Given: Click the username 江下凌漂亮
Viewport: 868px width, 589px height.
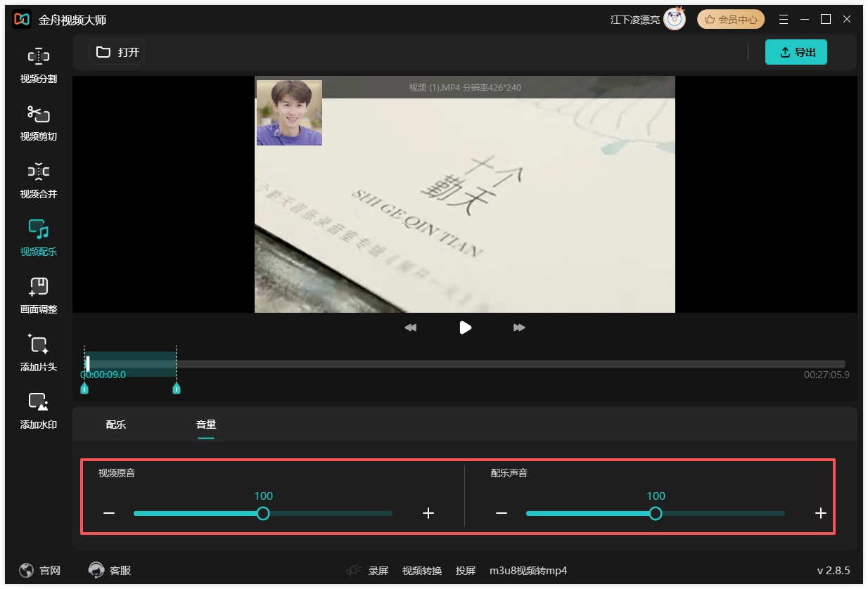Looking at the screenshot, I should coord(635,20).
